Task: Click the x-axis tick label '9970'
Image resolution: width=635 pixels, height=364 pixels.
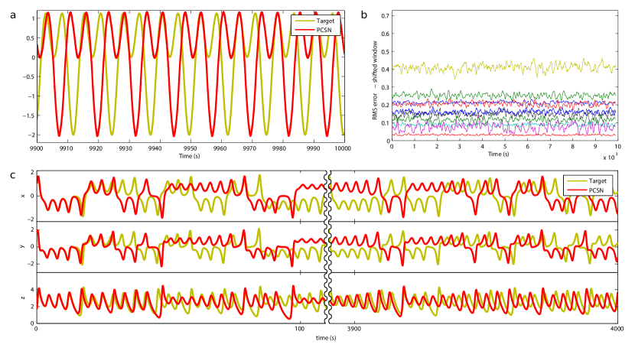Action: 250,148
